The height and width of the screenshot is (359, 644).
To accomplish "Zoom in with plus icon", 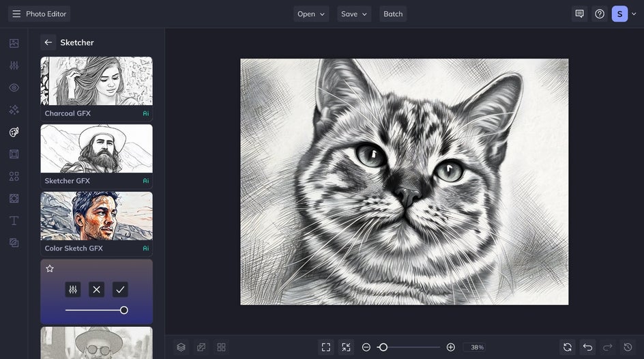I will coord(450,347).
